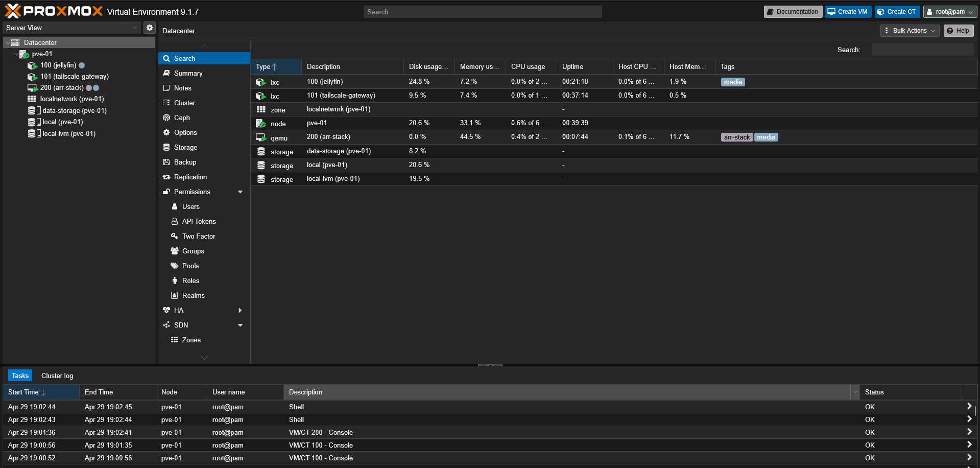This screenshot has height=468, width=980.
Task: Open datacenter Options
Action: (x=204, y=132)
